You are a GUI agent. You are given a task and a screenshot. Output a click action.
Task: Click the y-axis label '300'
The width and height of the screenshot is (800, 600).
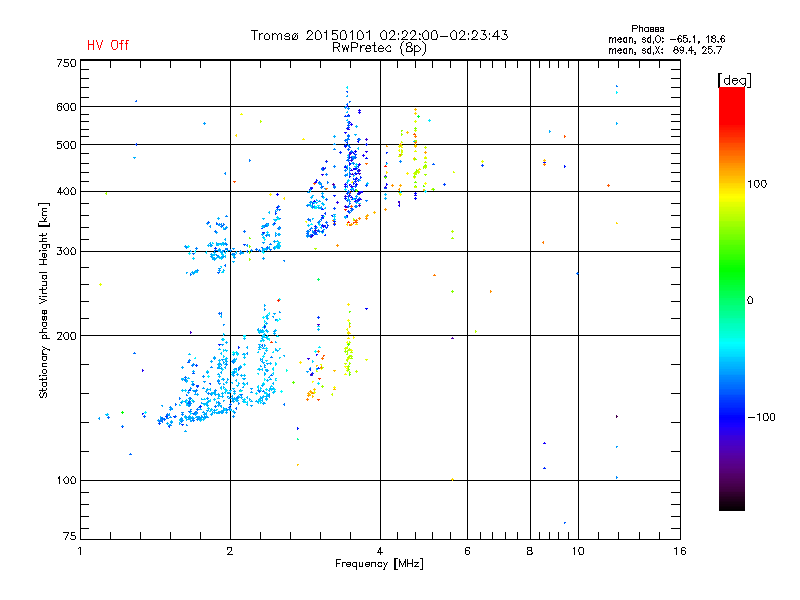coord(66,252)
